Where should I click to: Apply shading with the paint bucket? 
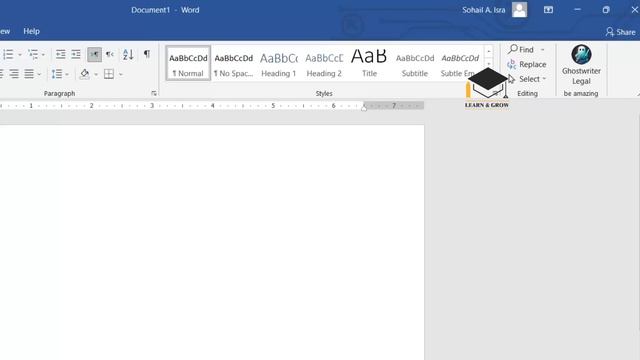pos(84,74)
